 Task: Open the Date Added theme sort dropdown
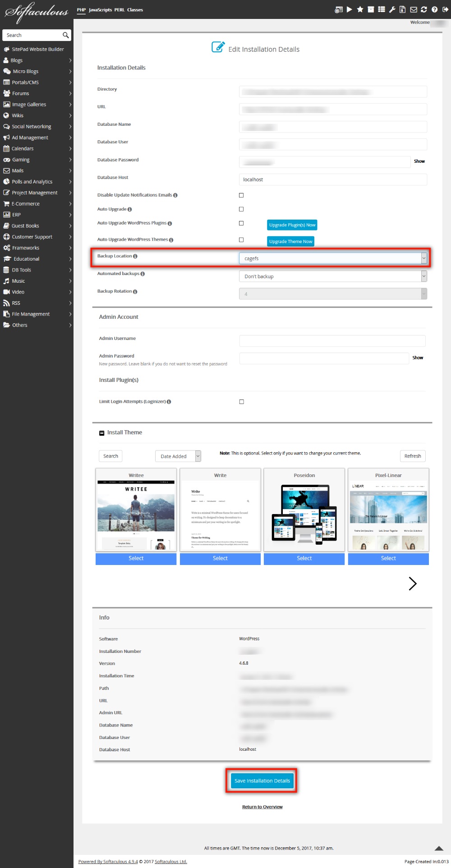click(178, 456)
